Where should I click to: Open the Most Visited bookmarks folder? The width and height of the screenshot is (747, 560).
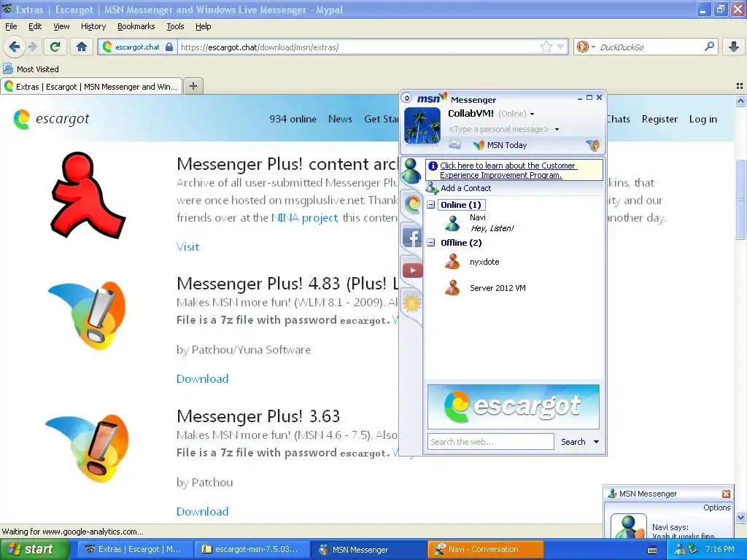click(x=31, y=69)
